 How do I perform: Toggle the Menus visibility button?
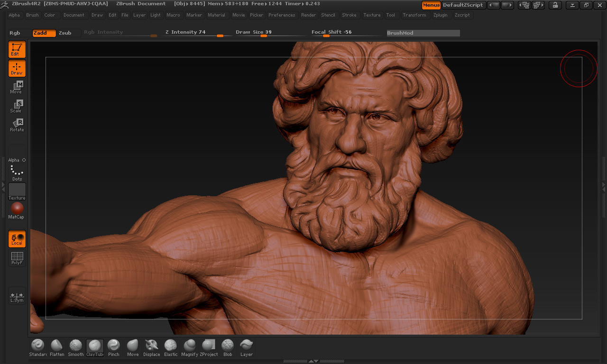431,5
